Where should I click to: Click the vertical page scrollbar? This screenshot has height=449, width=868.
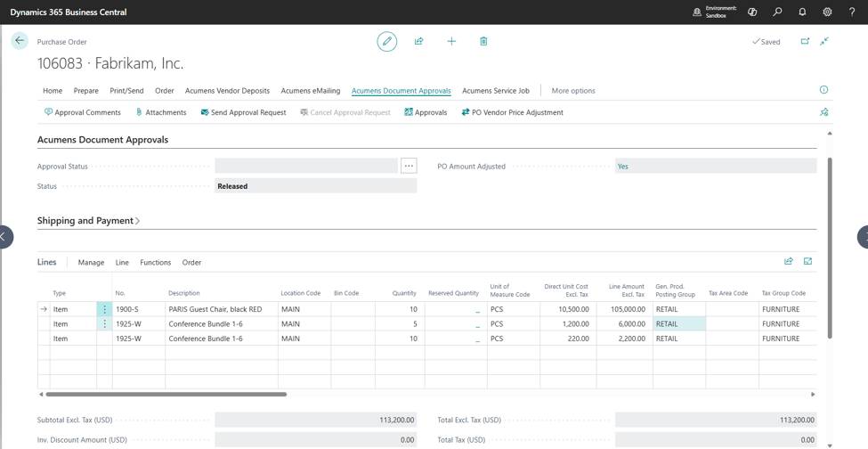tap(829, 248)
